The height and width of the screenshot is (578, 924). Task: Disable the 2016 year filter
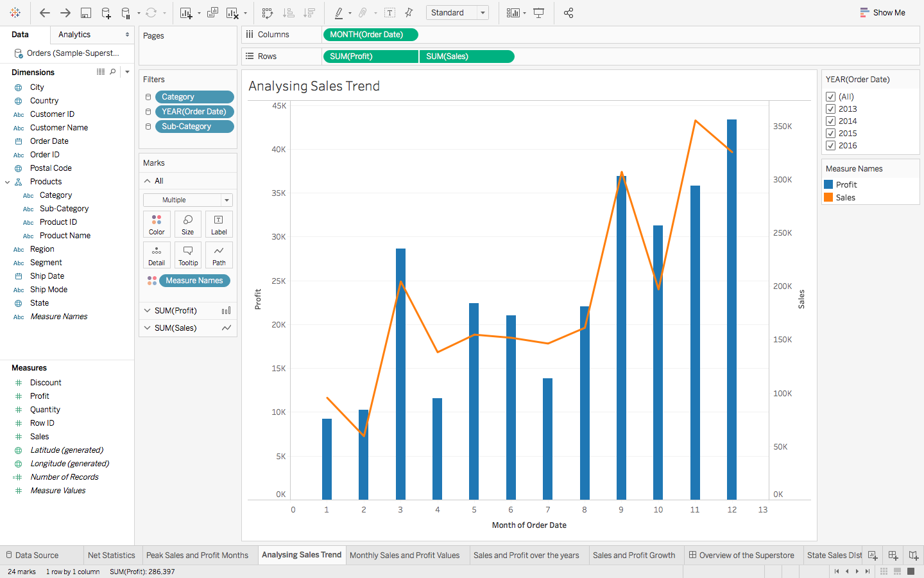coord(831,145)
